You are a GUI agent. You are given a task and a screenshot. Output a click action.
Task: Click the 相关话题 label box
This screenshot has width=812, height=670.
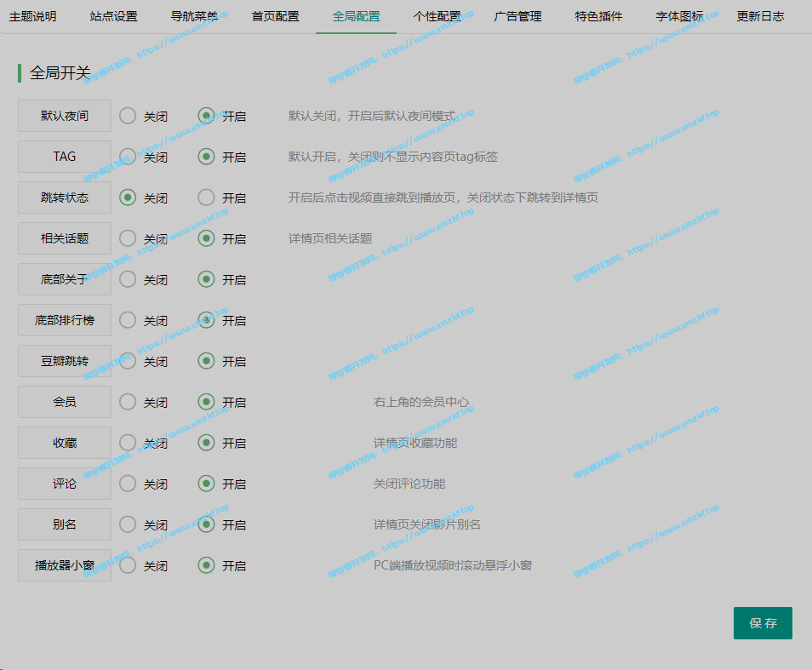click(65, 238)
